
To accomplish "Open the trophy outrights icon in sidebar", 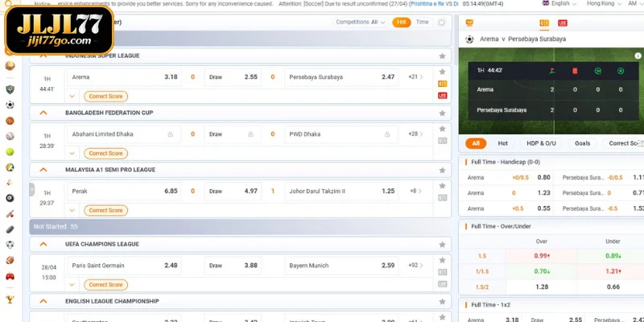I will (10, 299).
